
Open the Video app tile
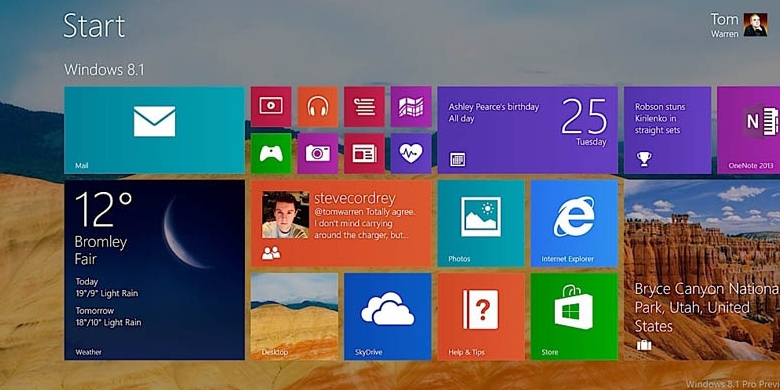pyautogui.click(x=271, y=106)
